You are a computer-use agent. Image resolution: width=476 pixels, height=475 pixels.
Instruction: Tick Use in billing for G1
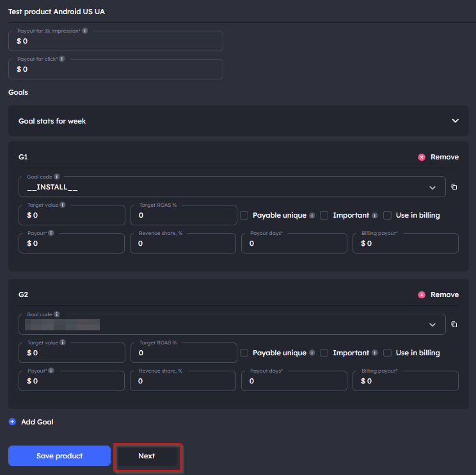pyautogui.click(x=387, y=215)
